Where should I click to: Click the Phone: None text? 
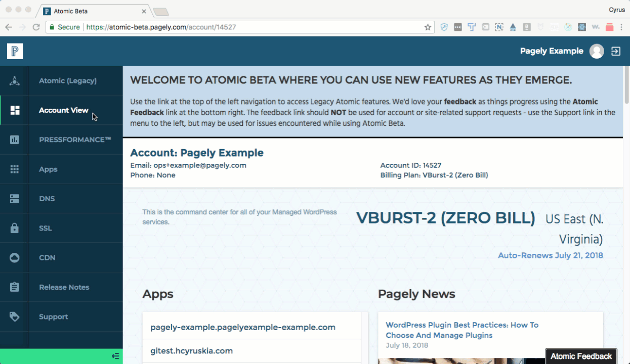tap(153, 175)
